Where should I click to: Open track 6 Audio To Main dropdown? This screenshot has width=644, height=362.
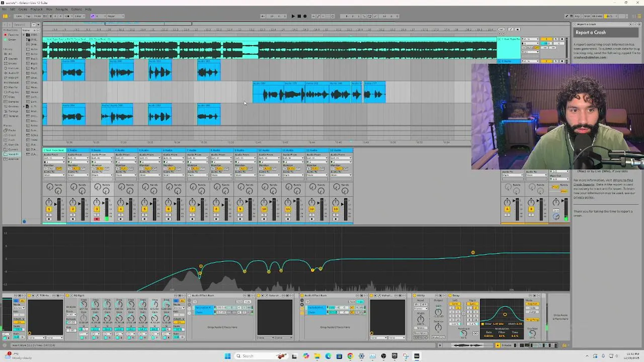click(174, 175)
